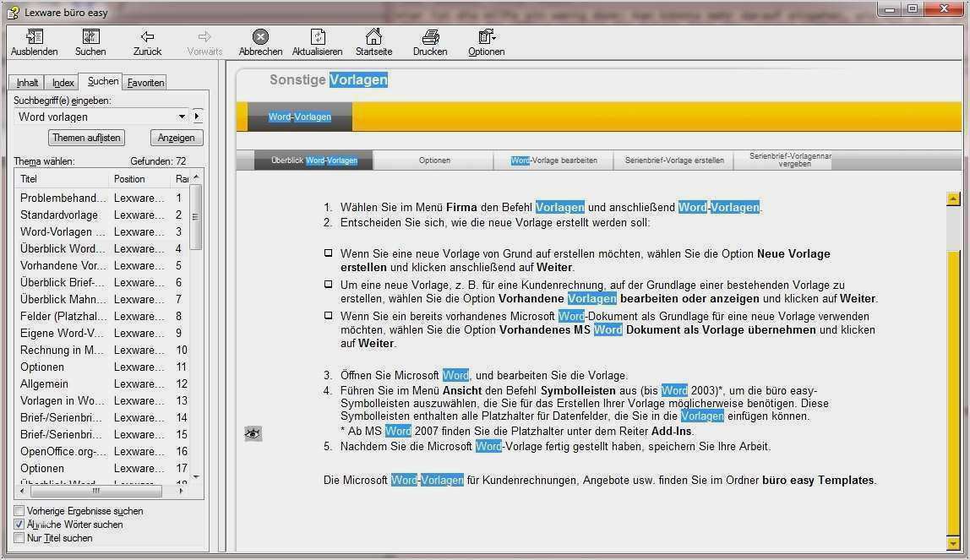
Task: Click the Ausblenden toolbar icon
Action: [35, 37]
